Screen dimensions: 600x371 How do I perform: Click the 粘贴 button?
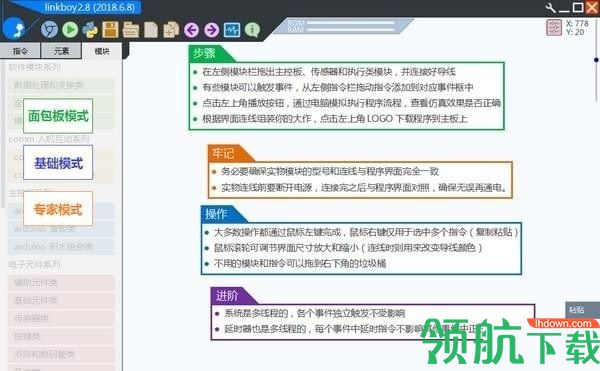point(582,310)
